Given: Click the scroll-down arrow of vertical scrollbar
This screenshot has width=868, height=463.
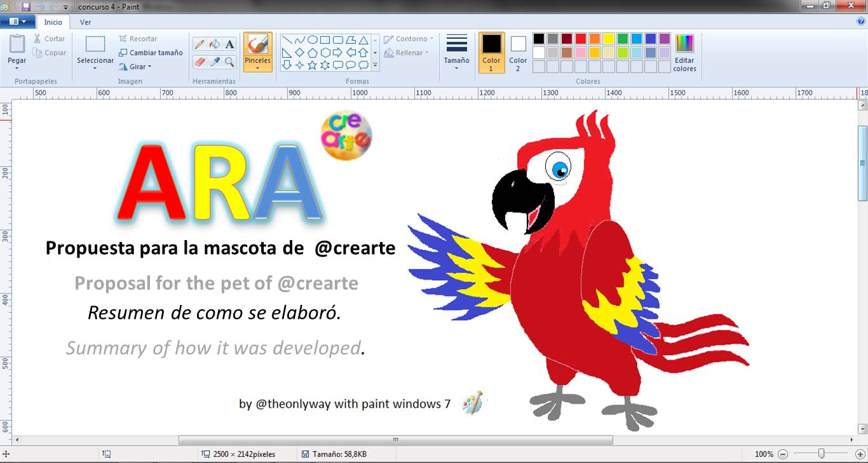Looking at the screenshot, I should (862, 429).
